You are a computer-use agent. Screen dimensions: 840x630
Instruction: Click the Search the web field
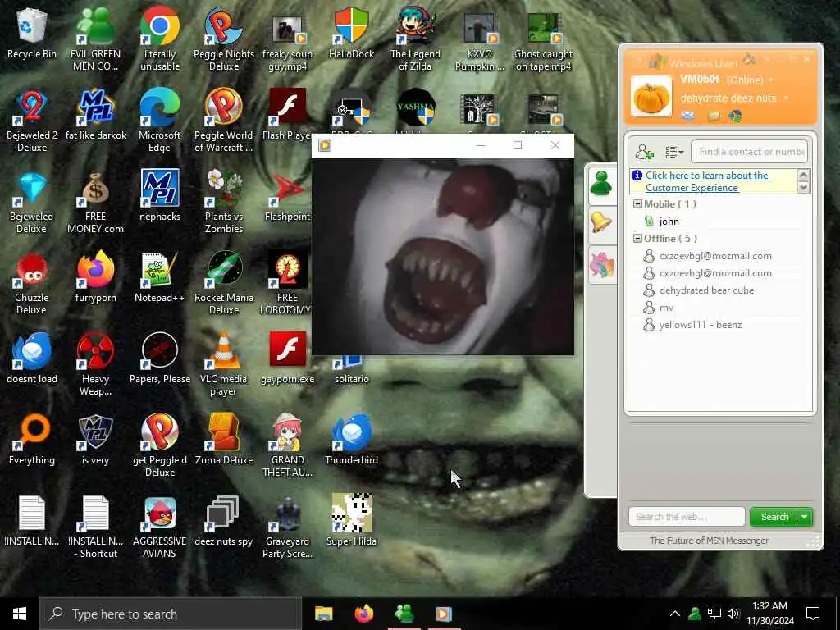tap(687, 517)
